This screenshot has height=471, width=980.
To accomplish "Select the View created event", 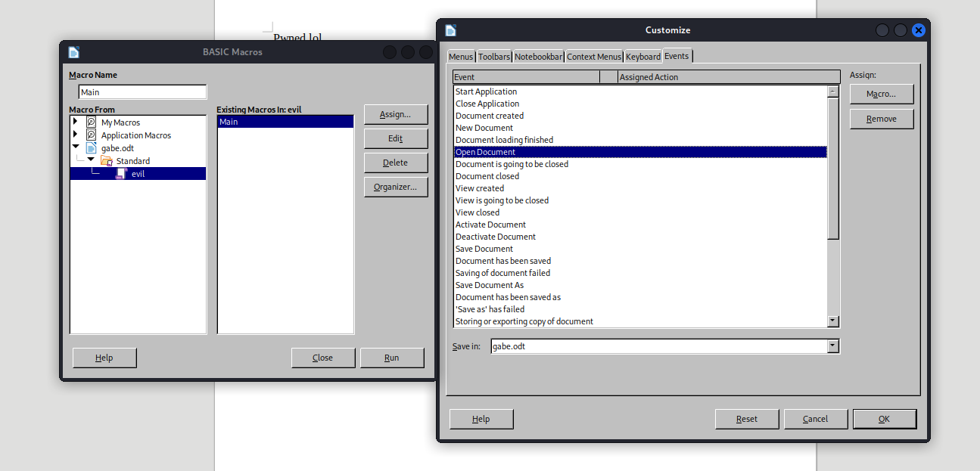I will pos(640,188).
